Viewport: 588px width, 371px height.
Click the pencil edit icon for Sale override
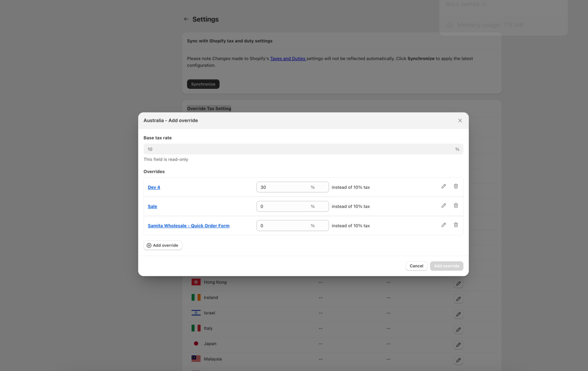[x=443, y=206]
